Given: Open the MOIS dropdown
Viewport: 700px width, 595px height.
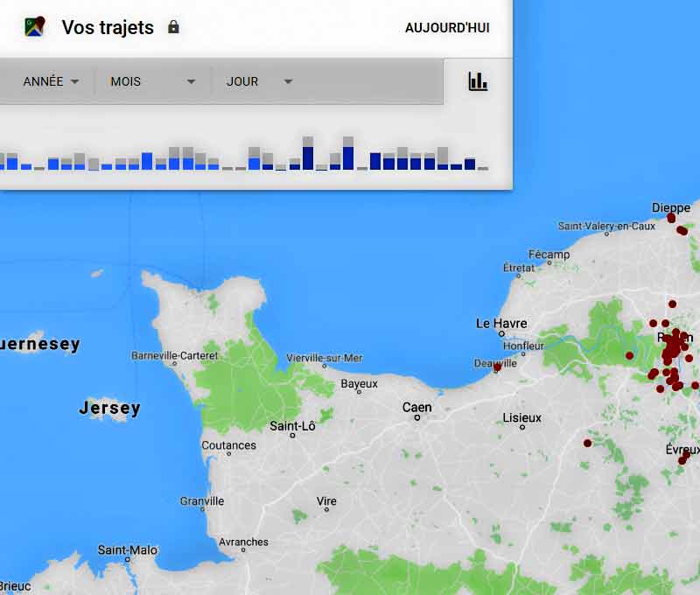Looking at the screenshot, I should tap(152, 81).
